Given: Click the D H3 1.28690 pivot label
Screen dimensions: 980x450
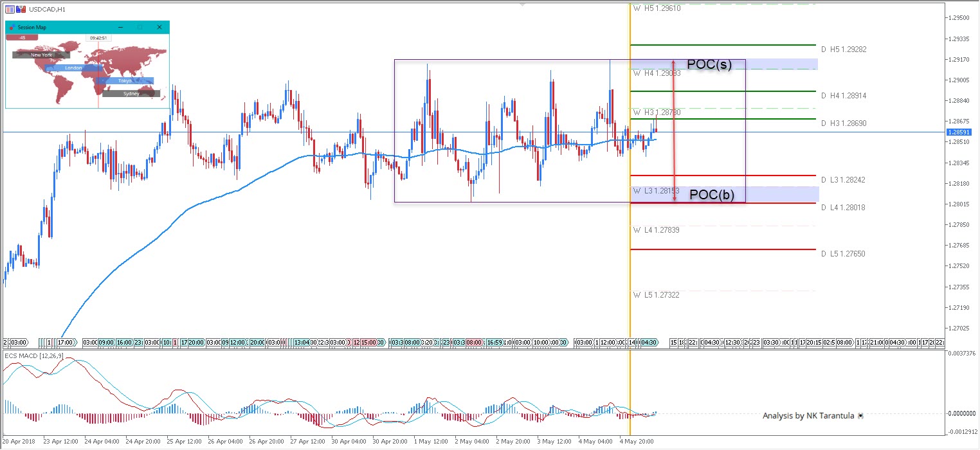Looking at the screenshot, I should [844, 123].
